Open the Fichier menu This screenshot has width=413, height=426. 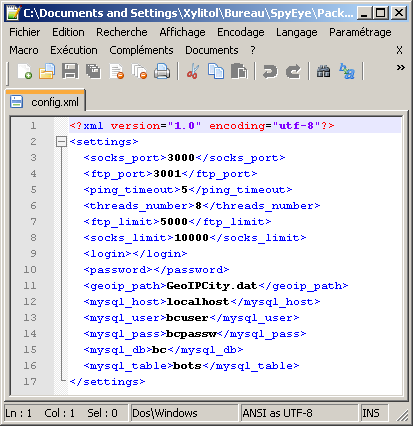pyautogui.click(x=24, y=32)
